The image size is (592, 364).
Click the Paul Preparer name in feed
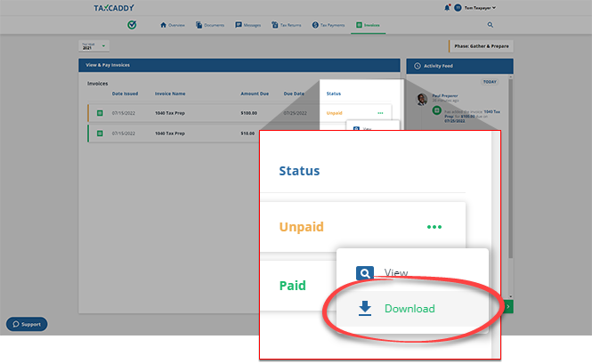pyautogui.click(x=445, y=96)
